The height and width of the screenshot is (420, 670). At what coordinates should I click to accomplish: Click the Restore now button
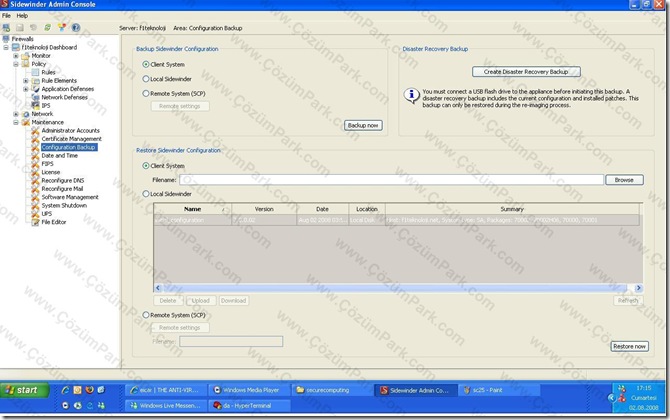629,347
